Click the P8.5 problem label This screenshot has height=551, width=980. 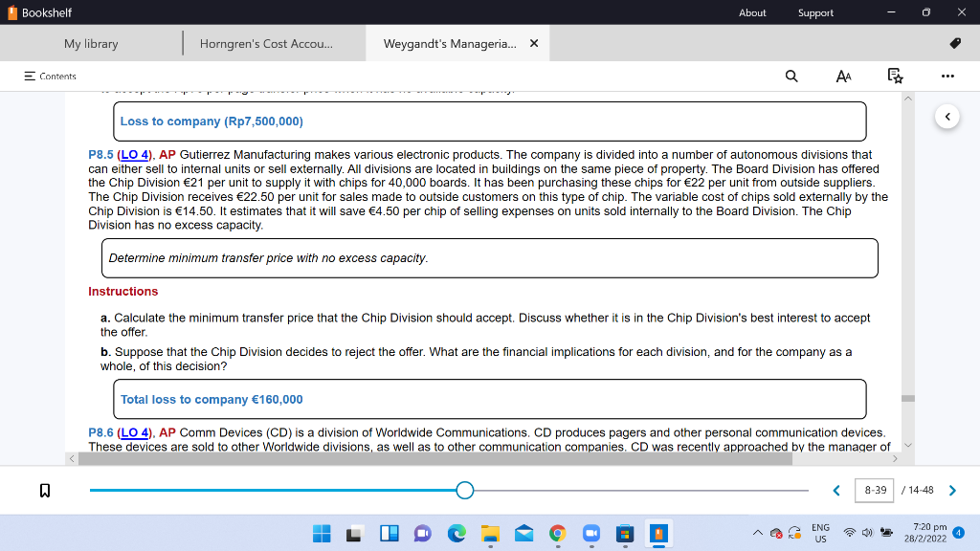[x=100, y=154]
